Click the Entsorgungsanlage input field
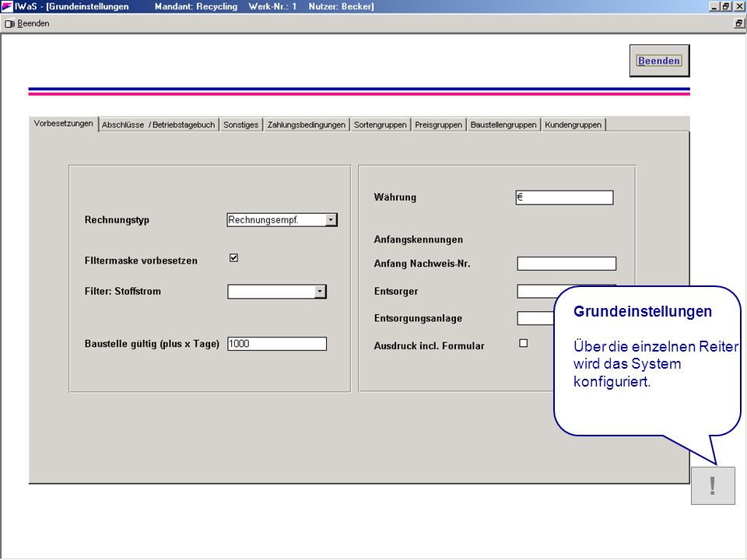Image resolution: width=747 pixels, height=560 pixels. [536, 318]
